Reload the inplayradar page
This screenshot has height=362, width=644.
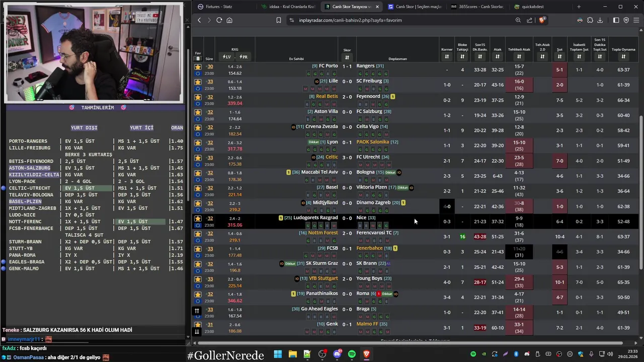[219, 20]
